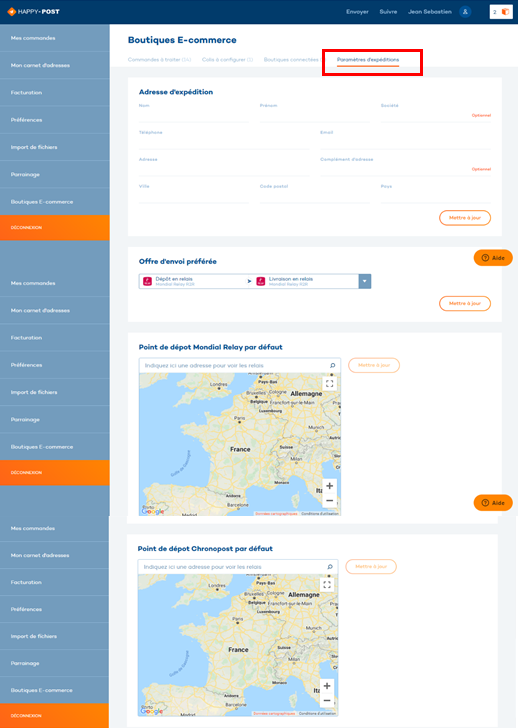Zoom out on the Chronopost map
Image resolution: width=518 pixels, height=728 pixels.
(327, 701)
